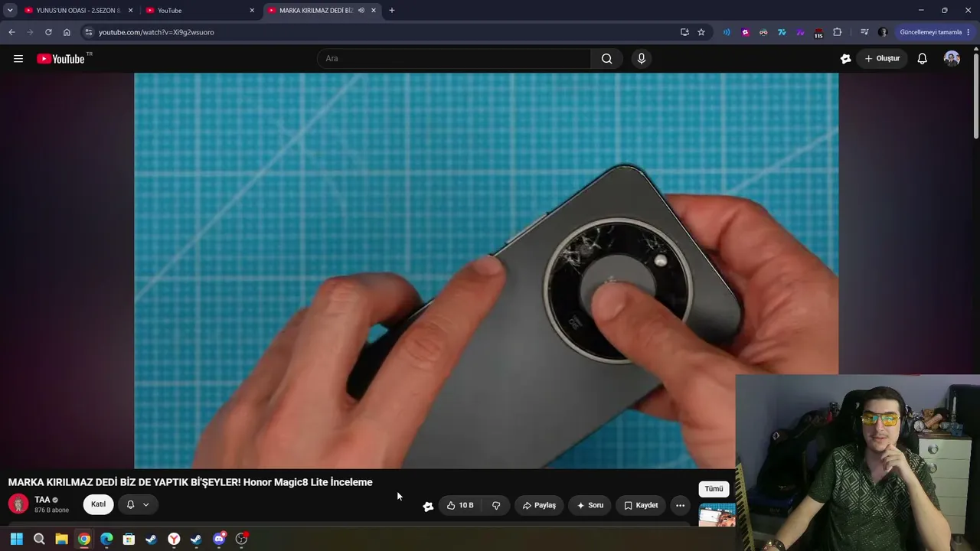
Task: Click the 876 B abone subscriber count
Action: 52,510
